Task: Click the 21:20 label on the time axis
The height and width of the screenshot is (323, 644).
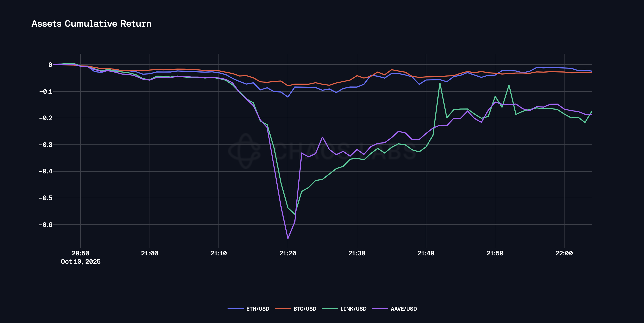Action: (x=288, y=253)
